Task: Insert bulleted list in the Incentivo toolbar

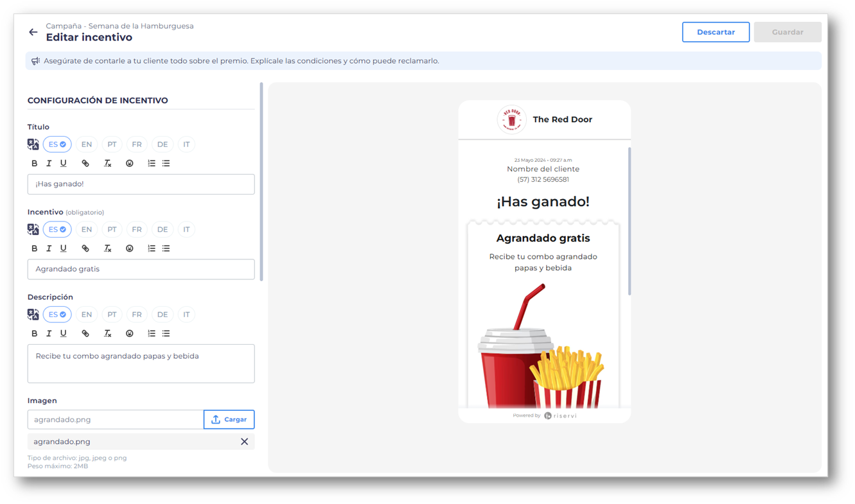Action: click(166, 248)
